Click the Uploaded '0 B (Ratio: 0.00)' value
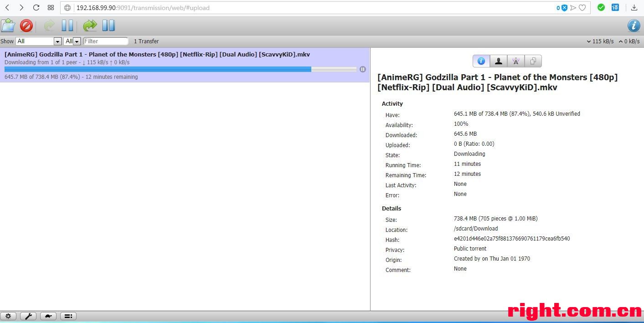The image size is (644, 323). coord(474,144)
